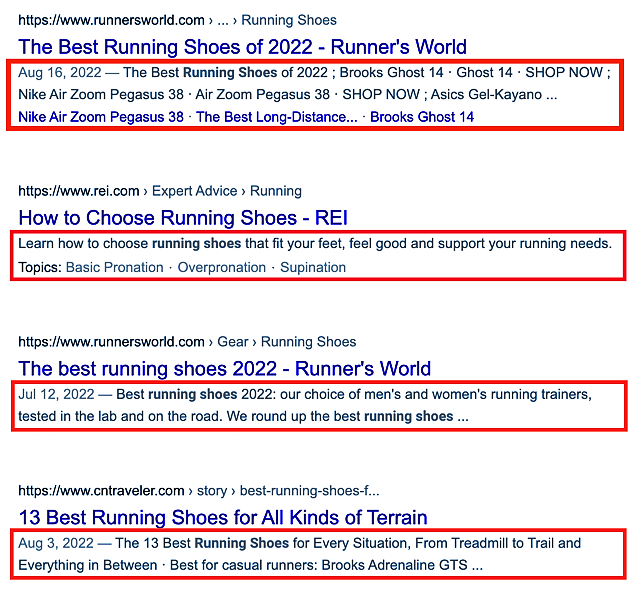Open '13 Best Running Shoes for All Kinds of Terrain'
The width and height of the screenshot is (644, 601).
(x=223, y=517)
